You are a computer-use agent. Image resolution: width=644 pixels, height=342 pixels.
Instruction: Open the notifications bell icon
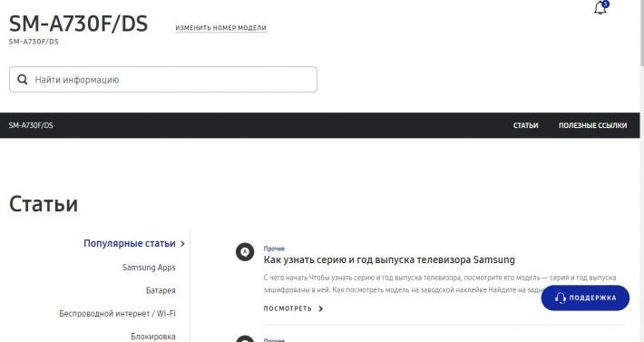(x=600, y=7)
